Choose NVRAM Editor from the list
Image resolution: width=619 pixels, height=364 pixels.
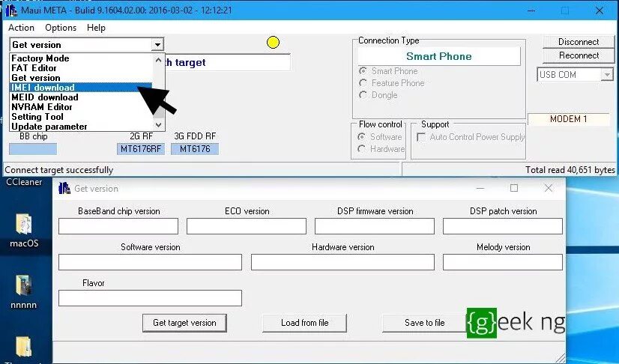[81, 107]
